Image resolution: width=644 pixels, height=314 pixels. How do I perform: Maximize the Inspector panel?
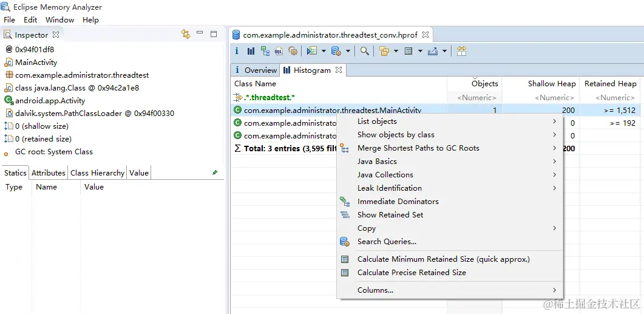click(214, 34)
